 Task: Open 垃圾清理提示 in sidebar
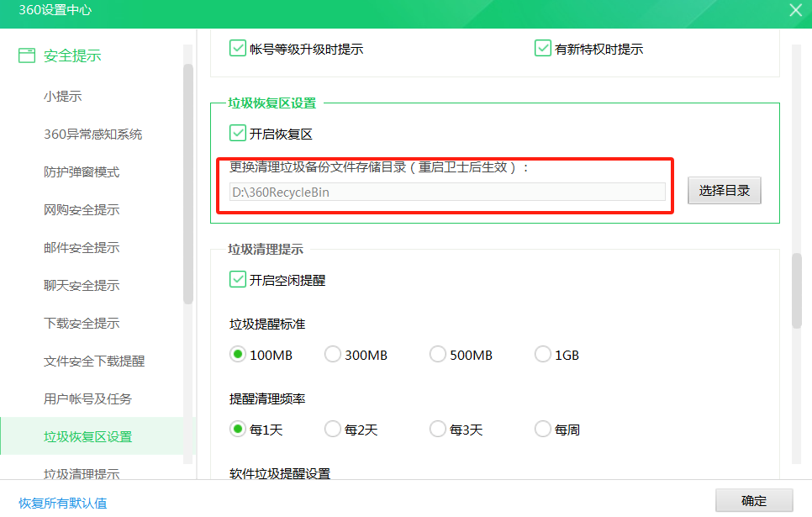click(82, 473)
